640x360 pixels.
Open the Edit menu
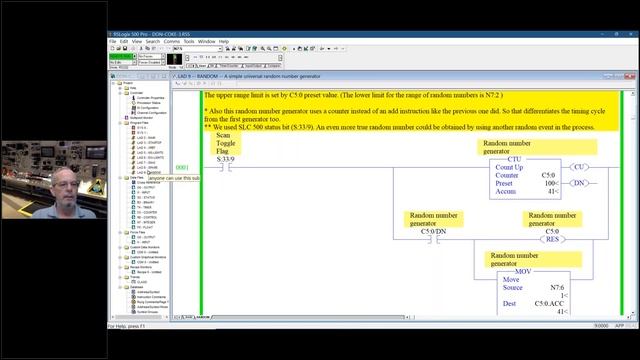124,42
